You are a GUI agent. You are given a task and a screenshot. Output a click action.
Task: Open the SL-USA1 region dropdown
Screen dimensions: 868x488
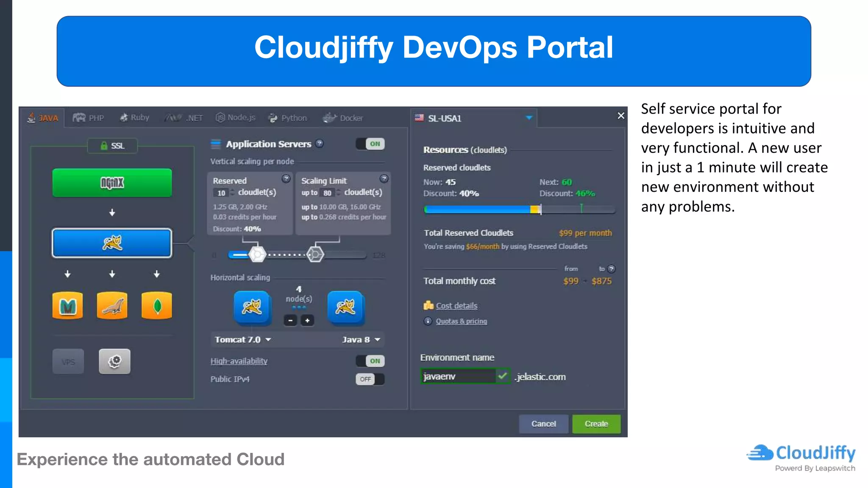tap(474, 118)
